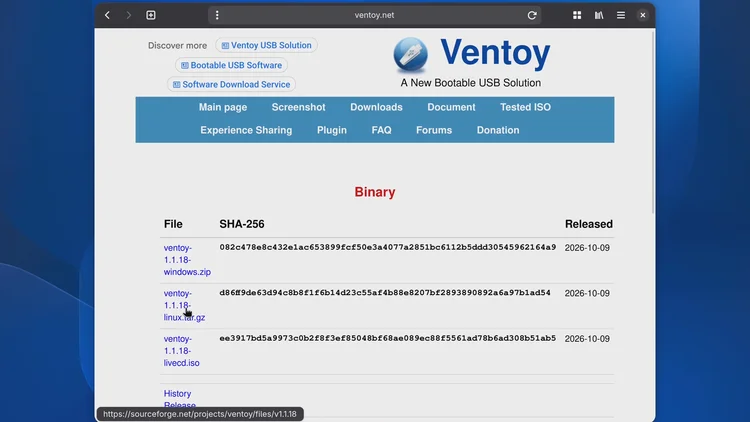Open the Experience Sharing page
Image resolution: width=750 pixels, height=422 pixels.
(246, 130)
